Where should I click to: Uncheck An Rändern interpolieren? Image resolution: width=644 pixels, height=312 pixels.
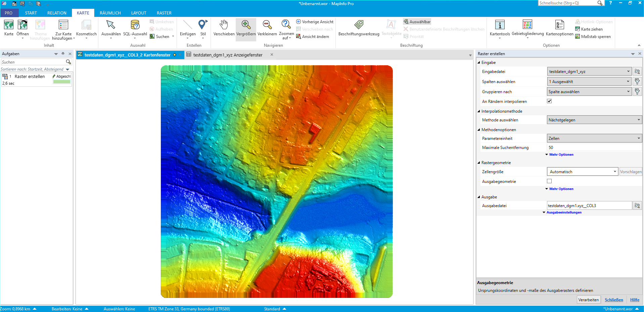pos(549,101)
